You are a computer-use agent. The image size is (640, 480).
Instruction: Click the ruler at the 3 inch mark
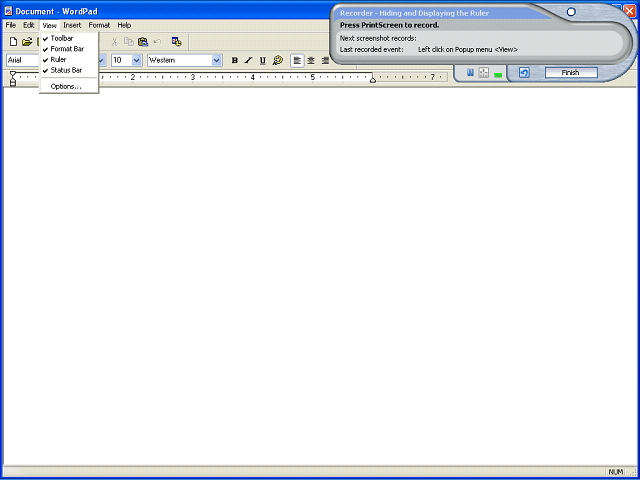coord(193,77)
